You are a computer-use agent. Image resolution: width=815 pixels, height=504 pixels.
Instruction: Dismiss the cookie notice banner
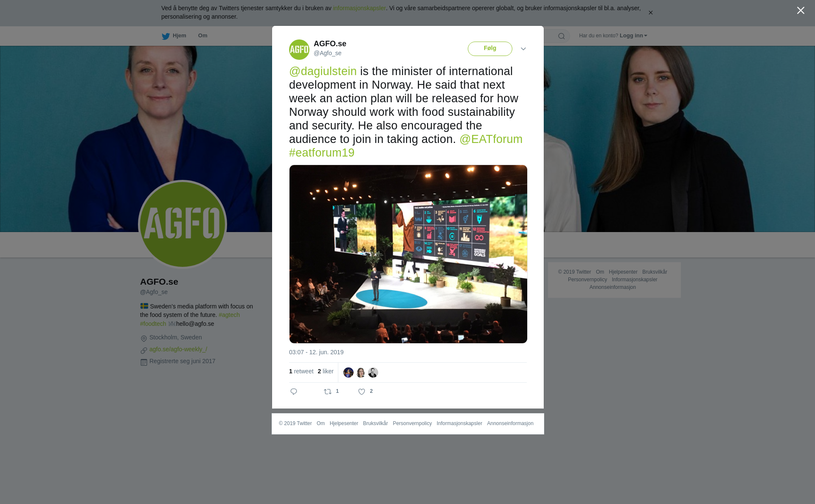coord(650,13)
